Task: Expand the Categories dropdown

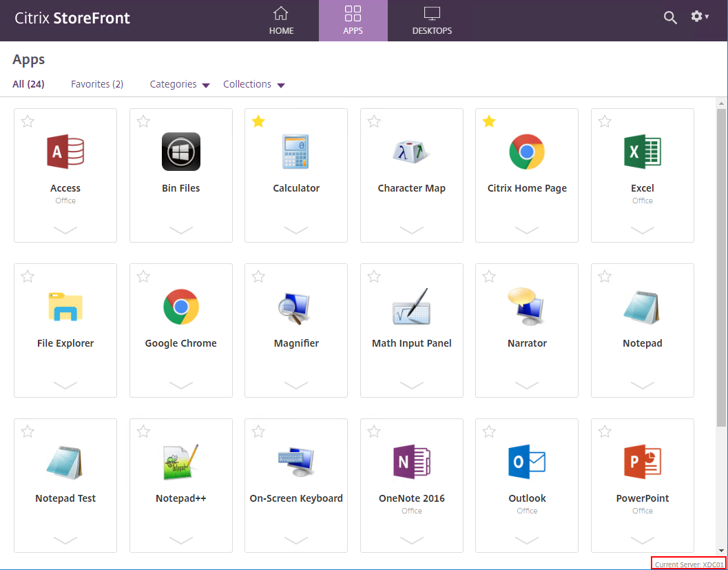Action: click(180, 85)
